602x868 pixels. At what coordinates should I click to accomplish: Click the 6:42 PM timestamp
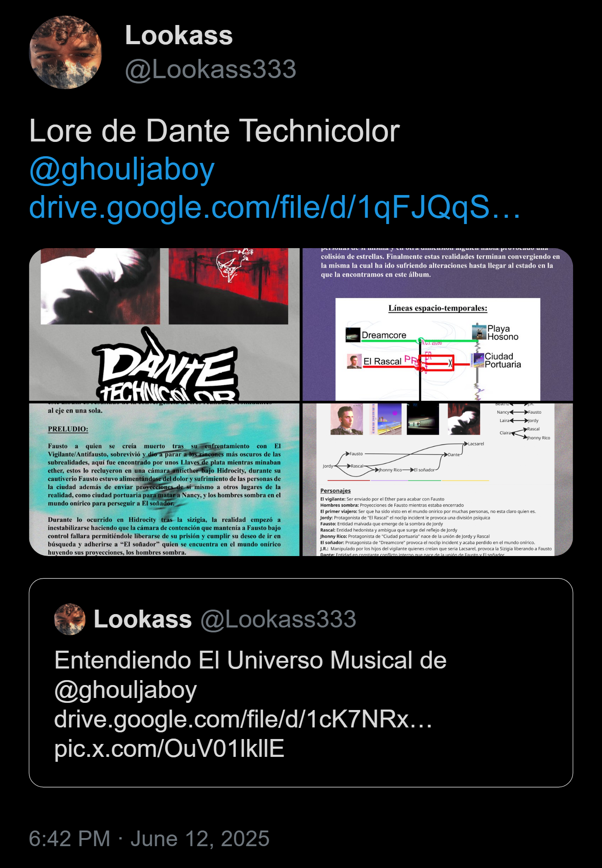coord(70,839)
